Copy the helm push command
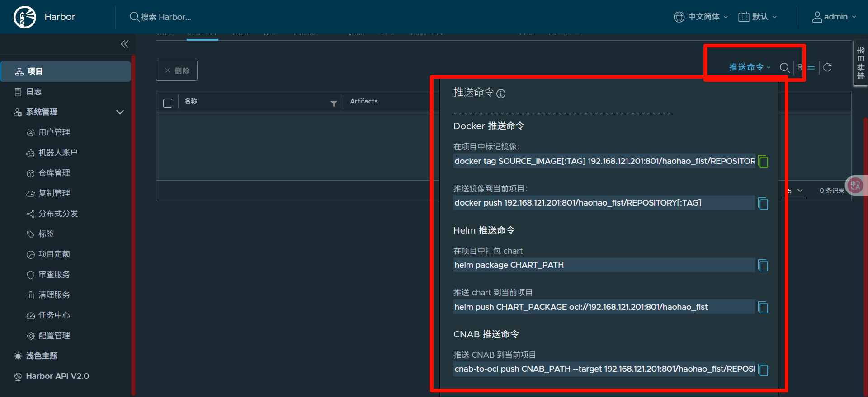Viewport: 868px width, 397px height. [x=763, y=308]
